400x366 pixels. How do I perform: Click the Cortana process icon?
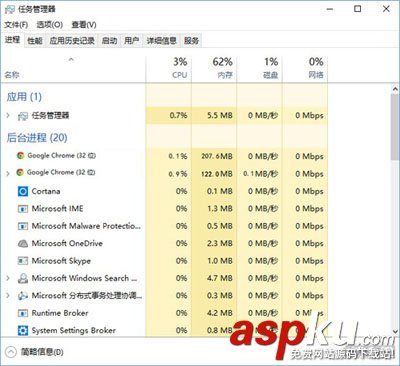pos(23,191)
